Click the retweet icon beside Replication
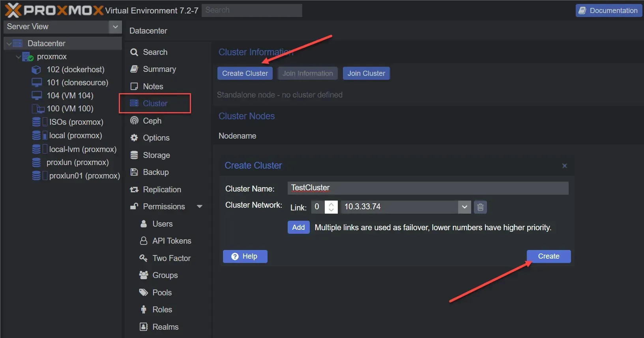Image resolution: width=644 pixels, height=338 pixels. click(x=134, y=190)
